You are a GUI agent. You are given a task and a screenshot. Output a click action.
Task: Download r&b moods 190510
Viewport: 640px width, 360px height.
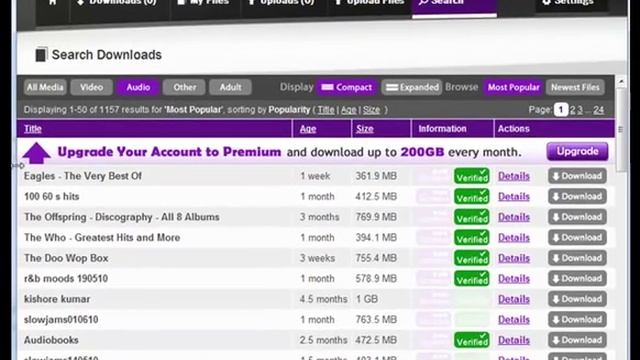pos(577,278)
